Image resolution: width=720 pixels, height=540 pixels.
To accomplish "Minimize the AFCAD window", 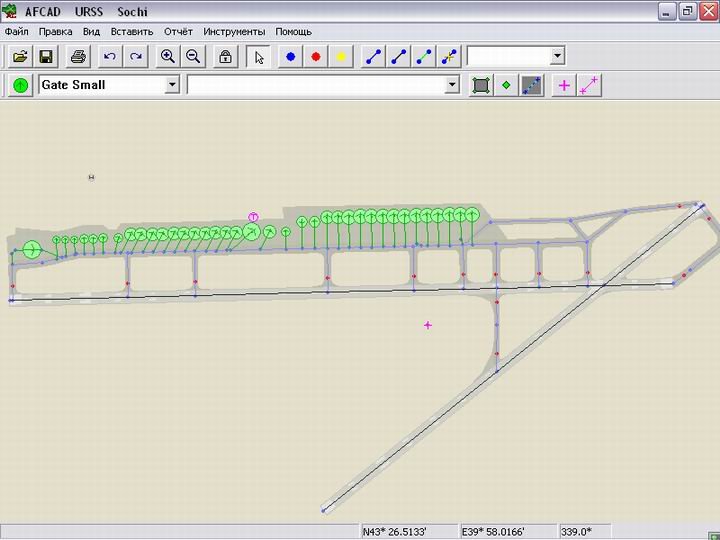I will (666, 11).
